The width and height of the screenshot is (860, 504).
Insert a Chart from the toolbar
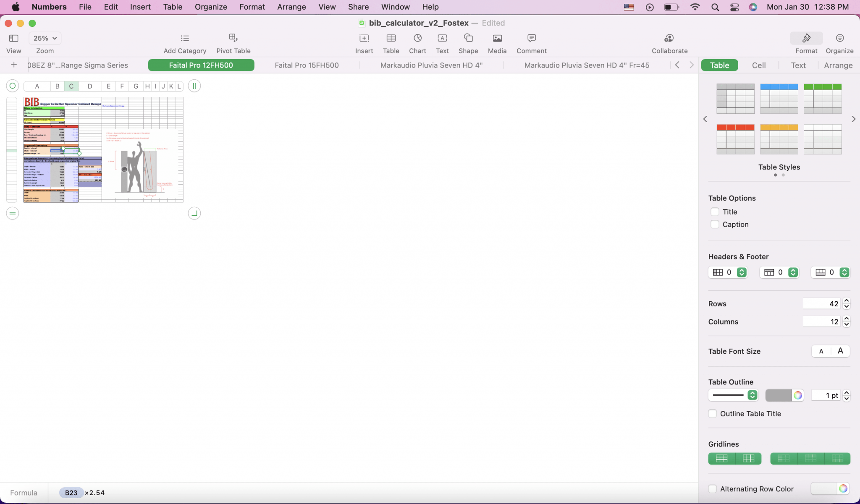(x=417, y=38)
